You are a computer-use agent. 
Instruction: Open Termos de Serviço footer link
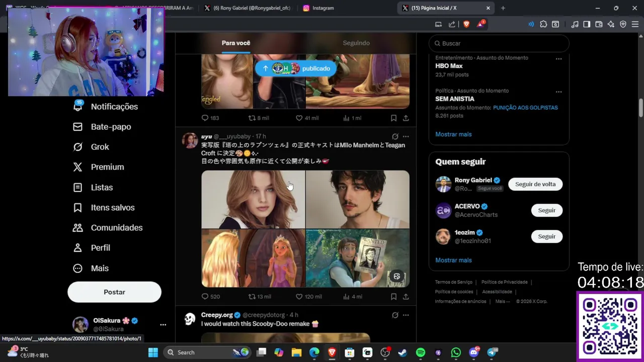454,282
